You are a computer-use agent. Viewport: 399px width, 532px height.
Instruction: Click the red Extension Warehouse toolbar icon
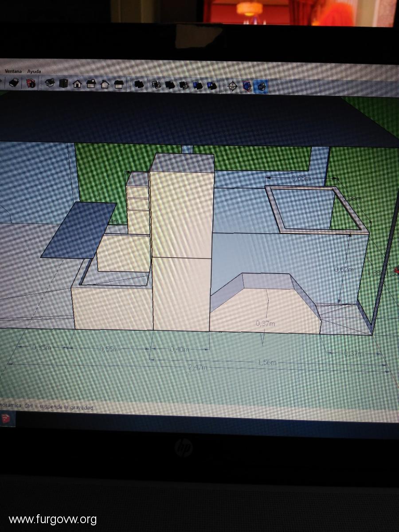31,83
